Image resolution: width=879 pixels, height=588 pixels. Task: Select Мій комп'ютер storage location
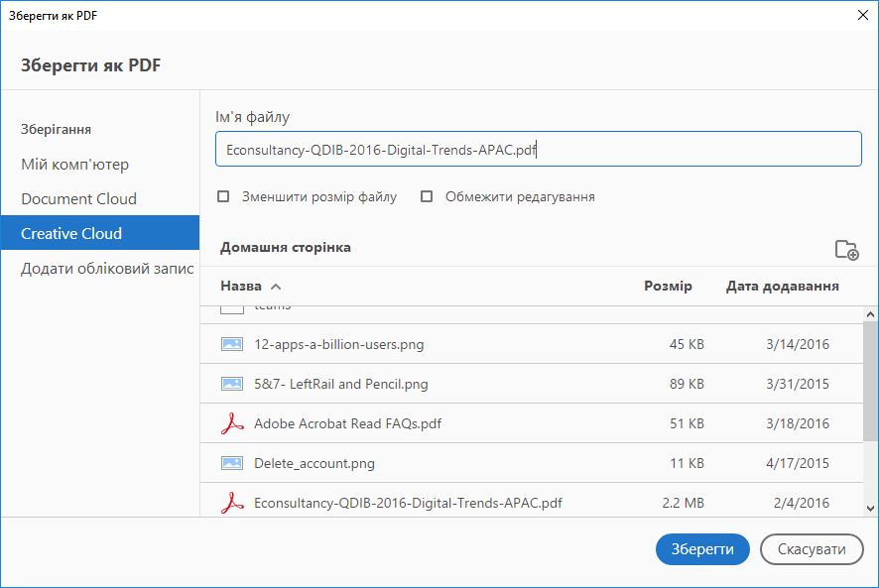(x=75, y=165)
